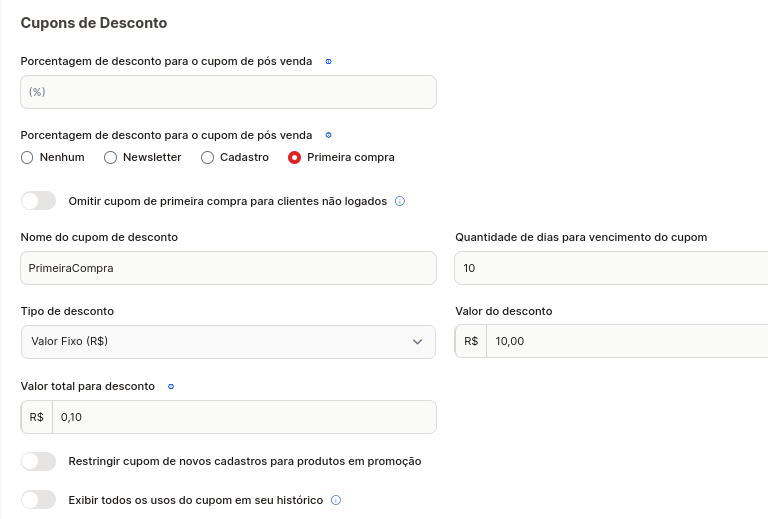This screenshot has width=768, height=519.
Task: Click the chevron arrow on Valor Fixo select
Action: 417,342
